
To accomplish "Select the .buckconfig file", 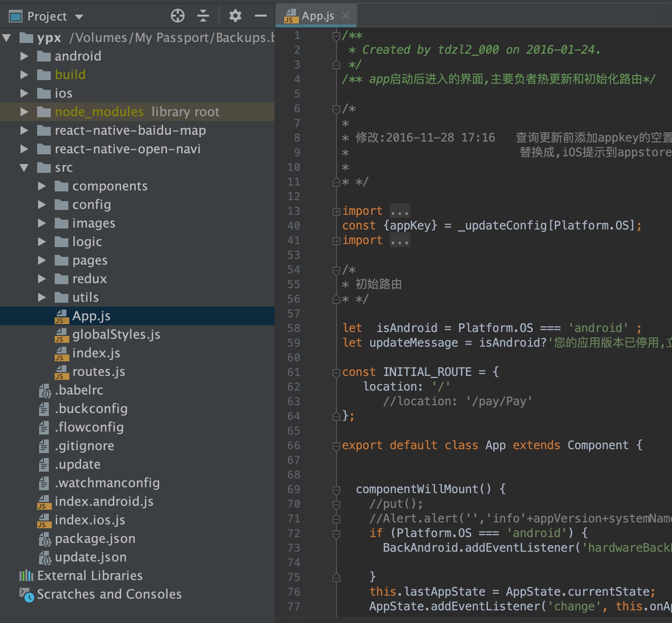I will coord(137,409).
